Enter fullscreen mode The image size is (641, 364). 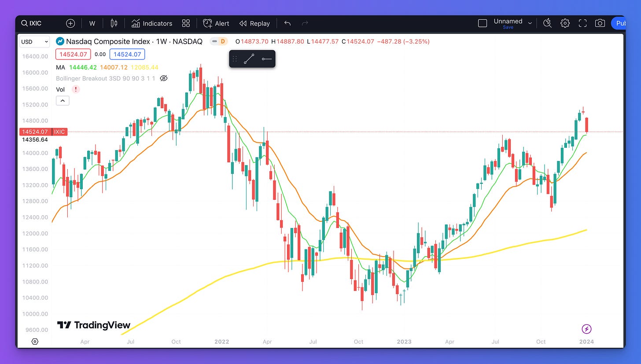pos(582,23)
